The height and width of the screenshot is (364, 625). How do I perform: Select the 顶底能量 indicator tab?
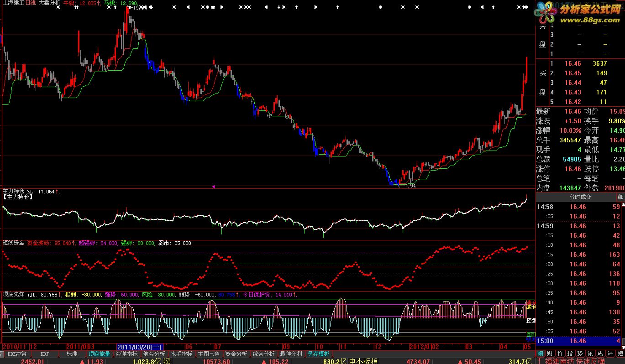[x=100, y=354]
